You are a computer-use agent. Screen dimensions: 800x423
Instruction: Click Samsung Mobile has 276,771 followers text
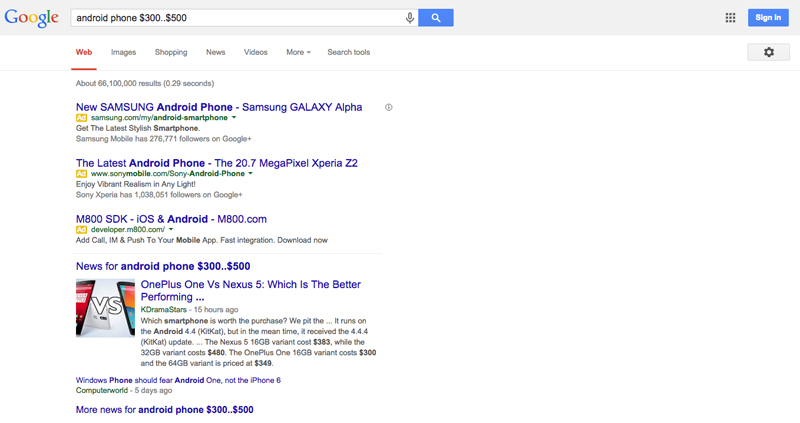(x=164, y=139)
